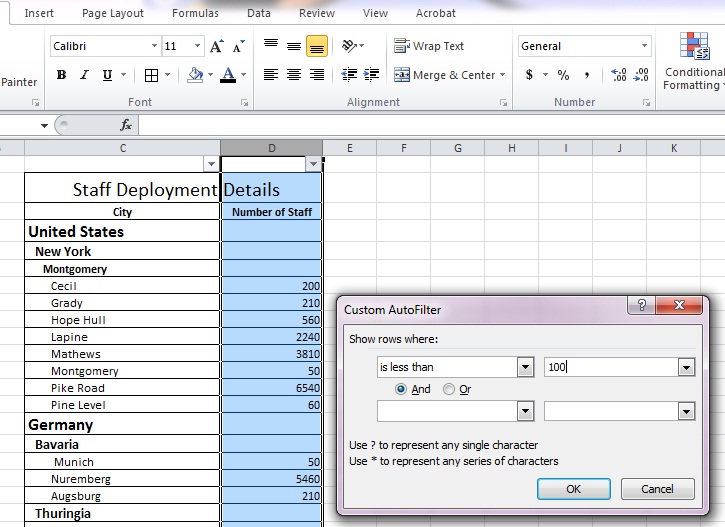This screenshot has height=527, width=725.
Task: Click Merge & Center
Action: [x=444, y=75]
